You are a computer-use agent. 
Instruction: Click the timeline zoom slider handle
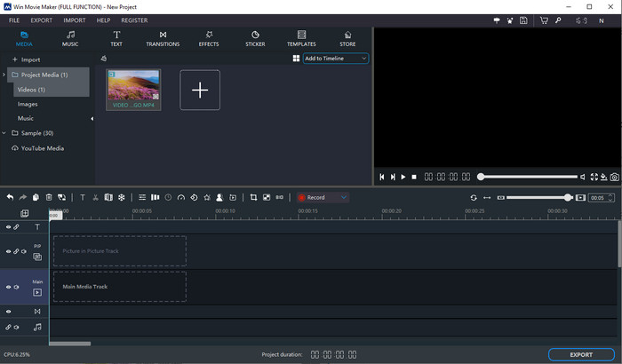click(x=568, y=197)
